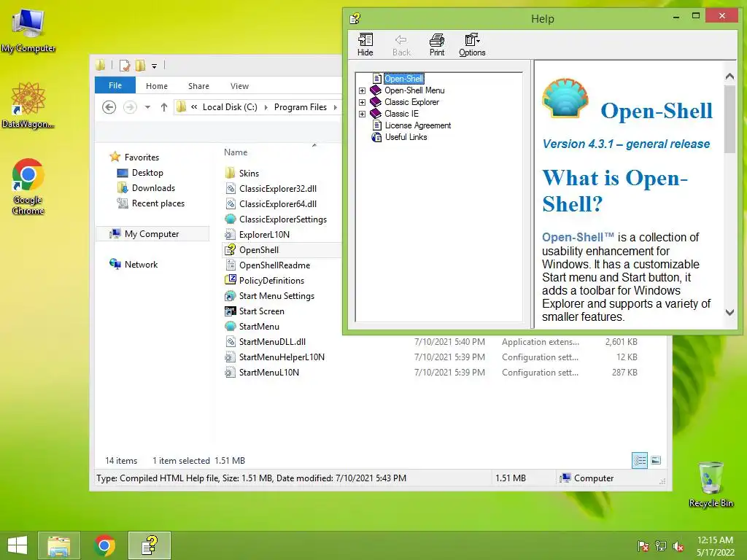Click the Explorer Forward navigation arrow

click(130, 107)
